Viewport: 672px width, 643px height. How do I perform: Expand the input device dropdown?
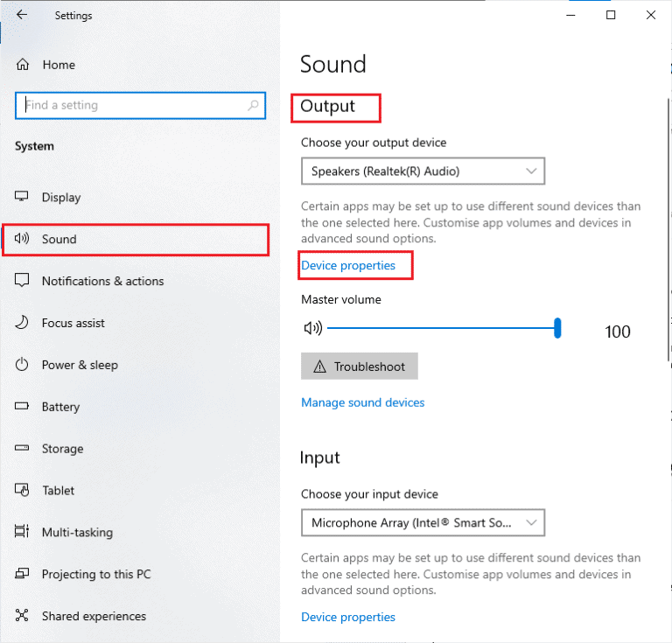(x=423, y=523)
